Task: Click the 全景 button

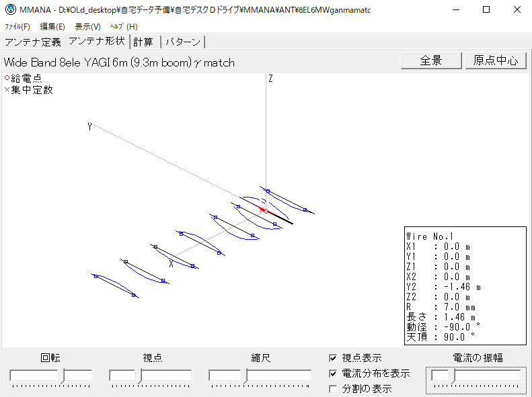Action: pos(431,60)
